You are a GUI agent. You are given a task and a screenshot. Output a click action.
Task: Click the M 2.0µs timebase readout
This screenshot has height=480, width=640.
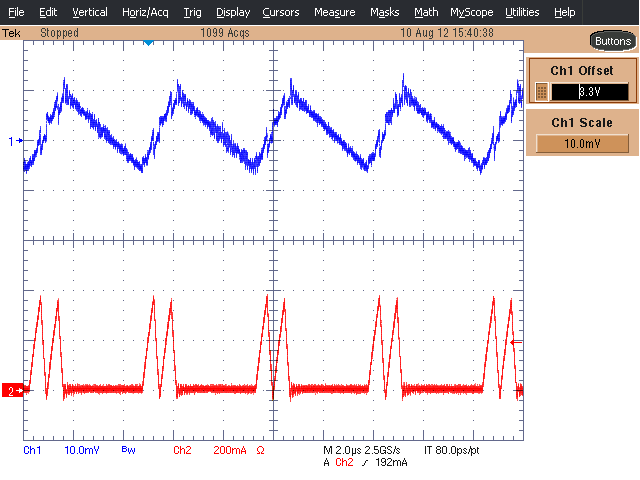point(342,450)
